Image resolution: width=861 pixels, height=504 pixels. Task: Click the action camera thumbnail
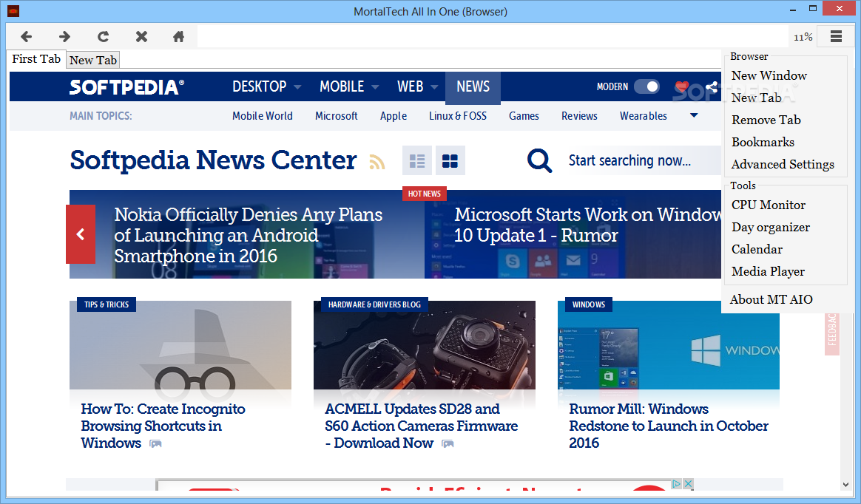[425, 345]
